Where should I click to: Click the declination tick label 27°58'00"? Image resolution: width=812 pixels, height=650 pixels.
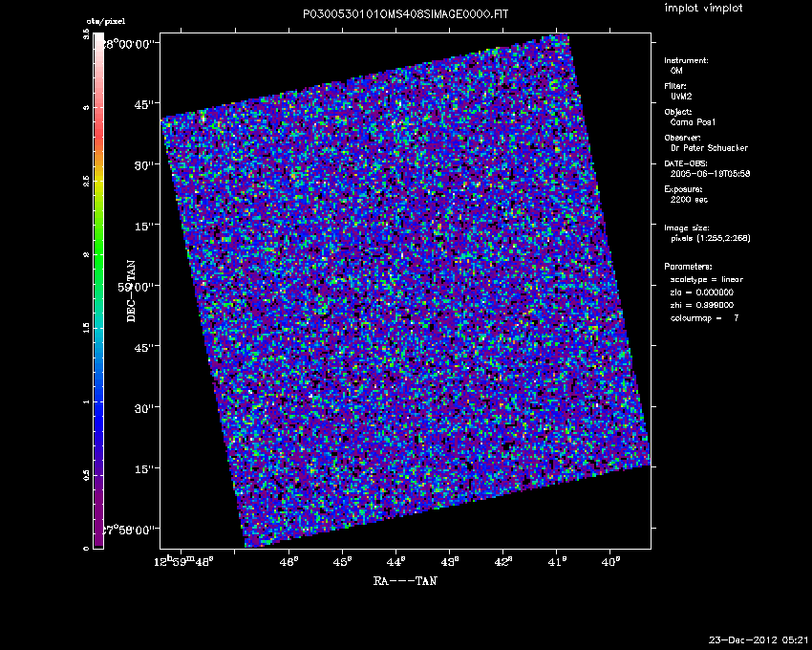point(128,530)
